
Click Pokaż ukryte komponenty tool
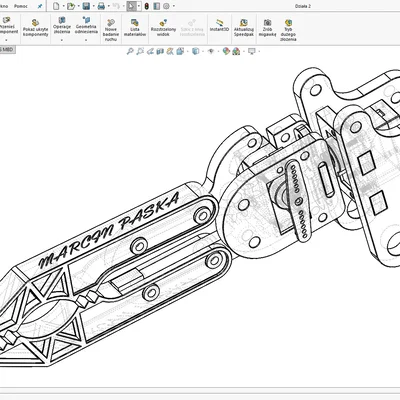click(x=35, y=27)
